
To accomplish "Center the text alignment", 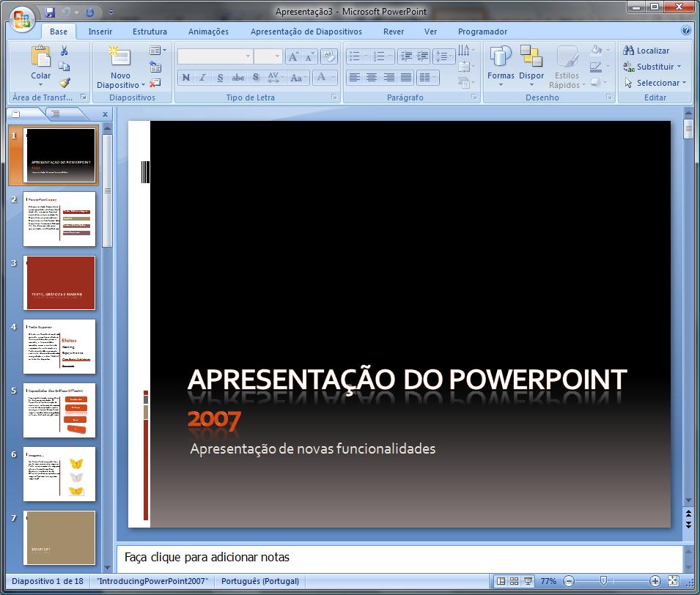I will [x=372, y=78].
